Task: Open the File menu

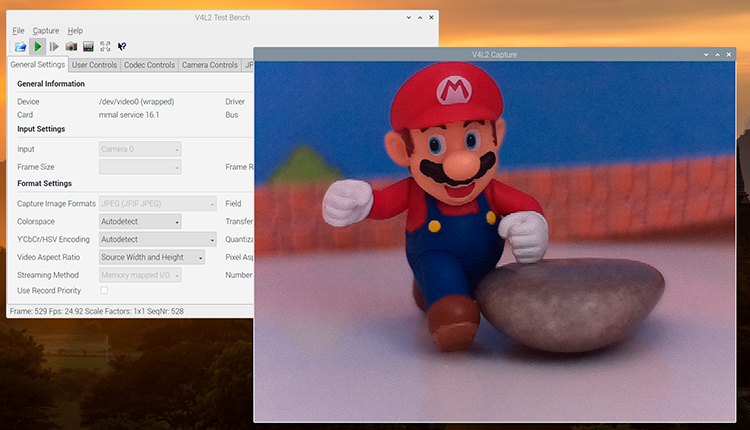Action: [x=18, y=31]
